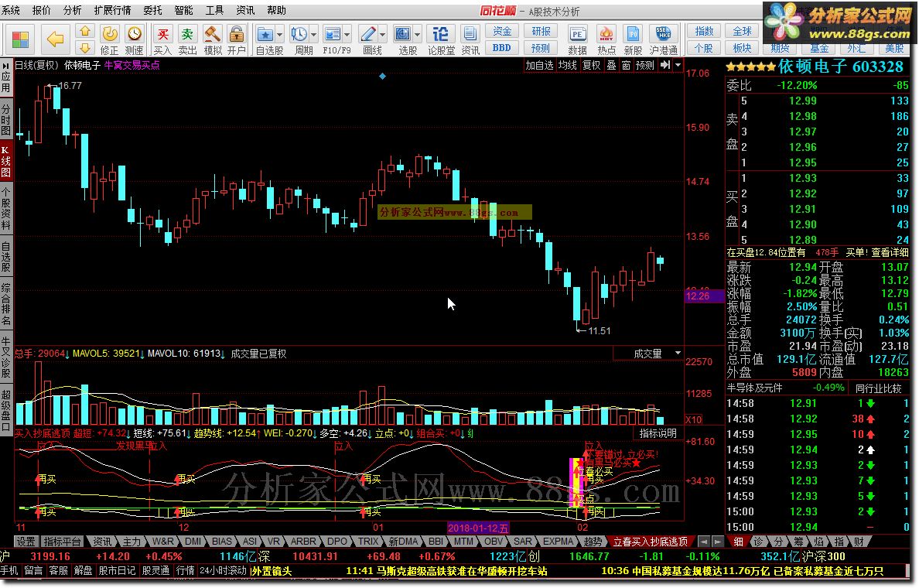Expand the 画线 drawing dropdown arrow
Image resolution: width=919 pixels, height=588 pixels.
(382, 35)
